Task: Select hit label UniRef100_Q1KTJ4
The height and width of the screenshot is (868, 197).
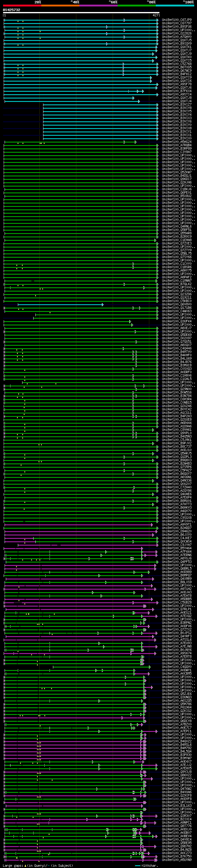Action: [176, 101]
